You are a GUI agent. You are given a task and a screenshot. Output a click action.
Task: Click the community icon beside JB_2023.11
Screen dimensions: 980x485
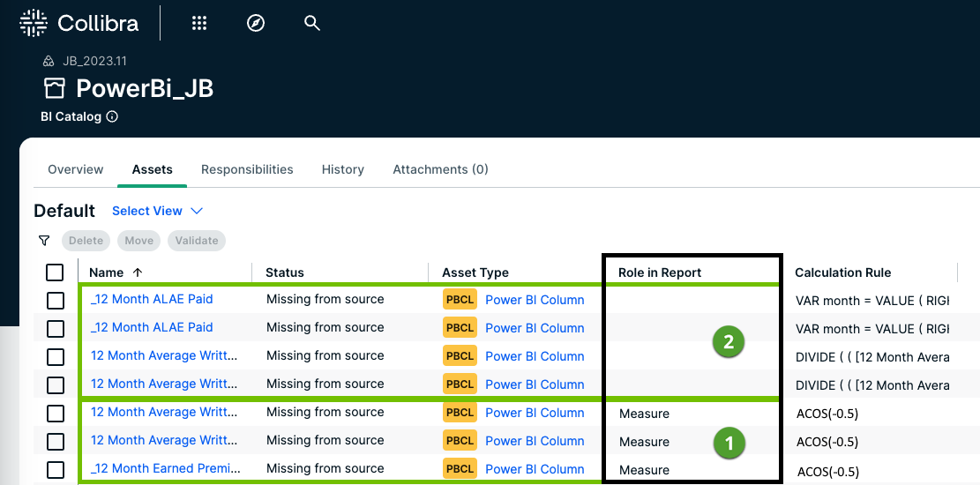coord(49,61)
